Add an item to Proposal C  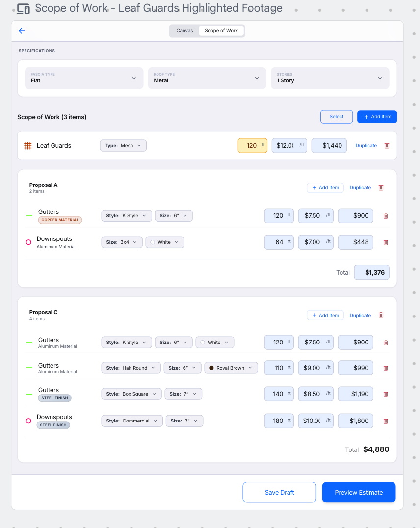tap(325, 315)
